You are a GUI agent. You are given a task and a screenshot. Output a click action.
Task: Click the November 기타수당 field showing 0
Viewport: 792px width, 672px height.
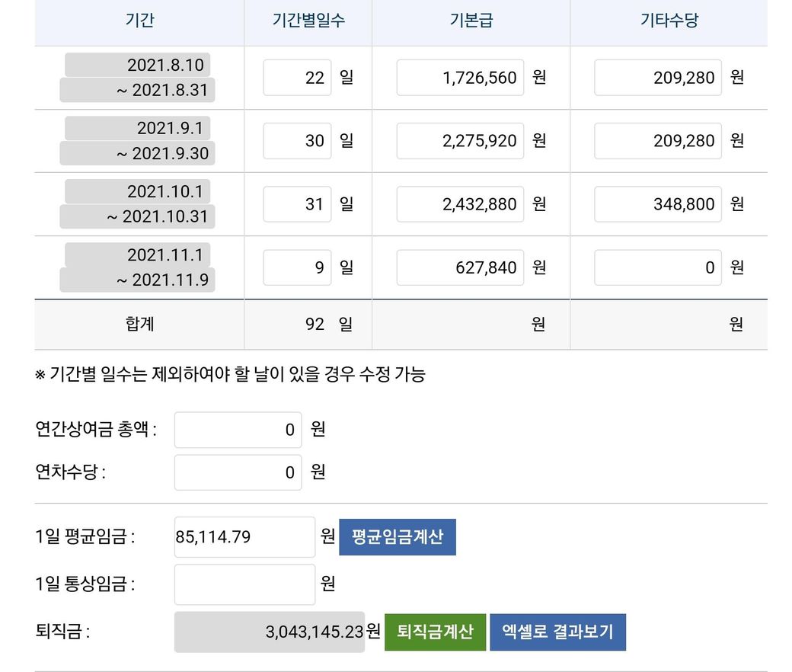657,267
